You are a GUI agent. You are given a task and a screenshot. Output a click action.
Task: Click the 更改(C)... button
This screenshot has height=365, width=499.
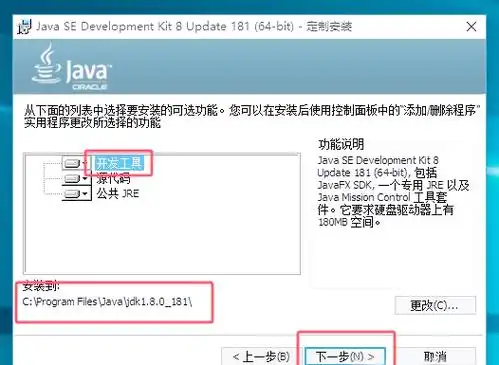point(435,305)
